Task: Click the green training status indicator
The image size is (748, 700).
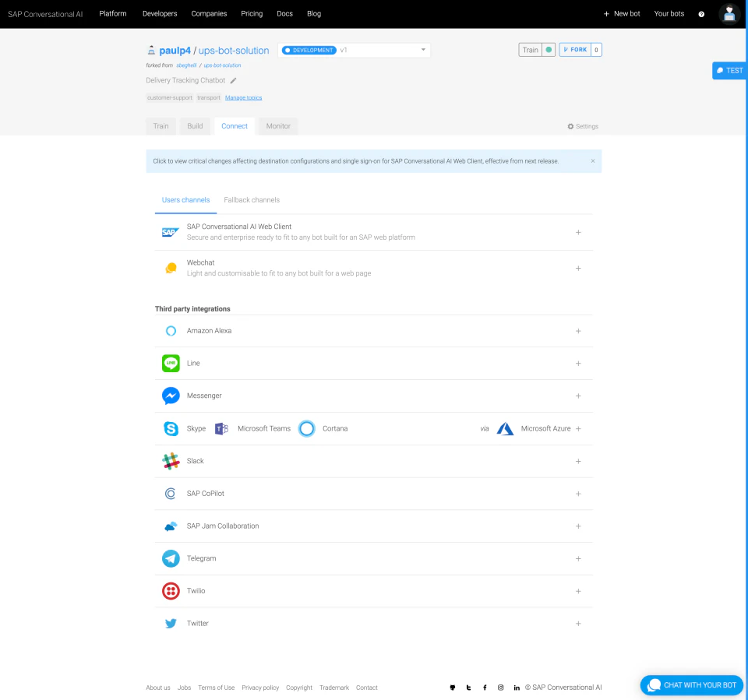Action: [546, 49]
